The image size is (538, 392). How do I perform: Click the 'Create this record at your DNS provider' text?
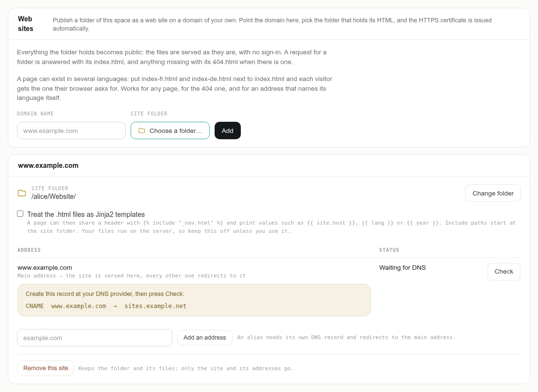coord(105,294)
